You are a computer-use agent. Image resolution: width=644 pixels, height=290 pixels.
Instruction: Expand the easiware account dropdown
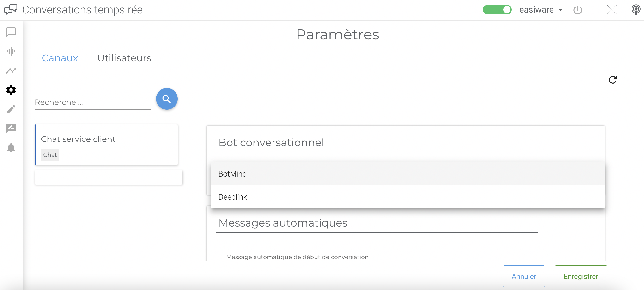[541, 10]
